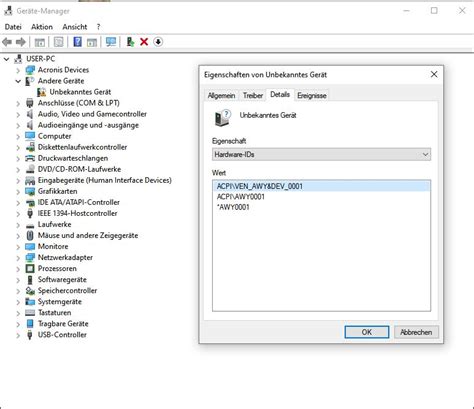Select the Unbekanntes Gerät label in tree
The height and width of the screenshot is (409, 474).
(x=80, y=92)
